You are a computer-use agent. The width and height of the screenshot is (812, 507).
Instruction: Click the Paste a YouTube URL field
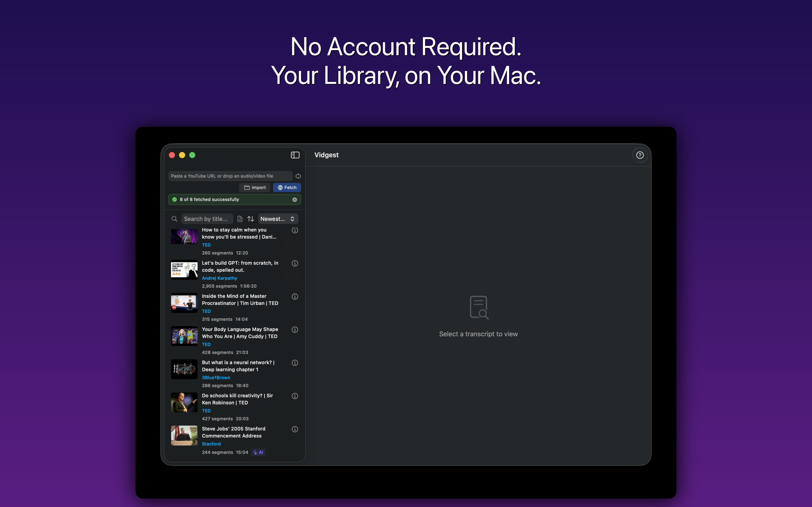[230, 176]
